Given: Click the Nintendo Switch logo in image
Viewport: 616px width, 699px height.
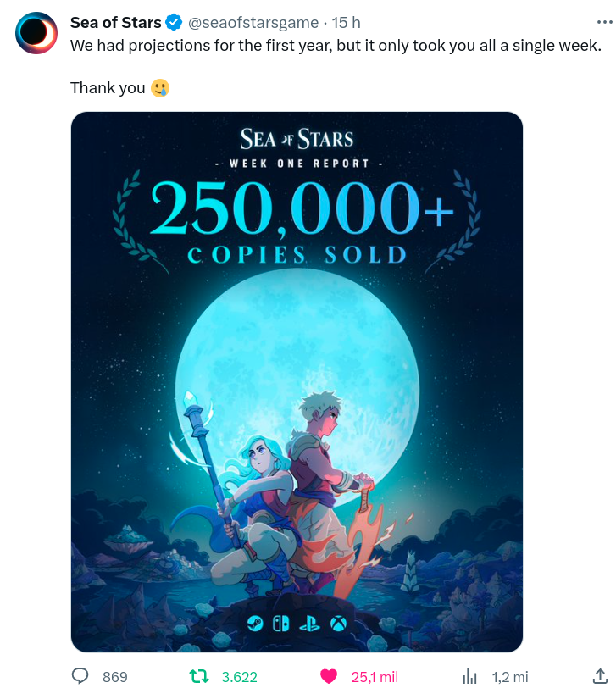Looking at the screenshot, I should tap(280, 624).
